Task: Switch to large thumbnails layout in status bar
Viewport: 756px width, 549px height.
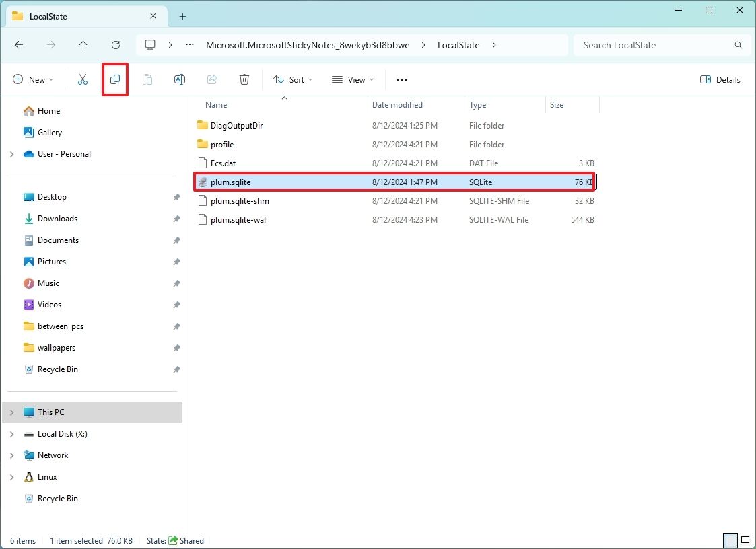Action: tap(745, 540)
